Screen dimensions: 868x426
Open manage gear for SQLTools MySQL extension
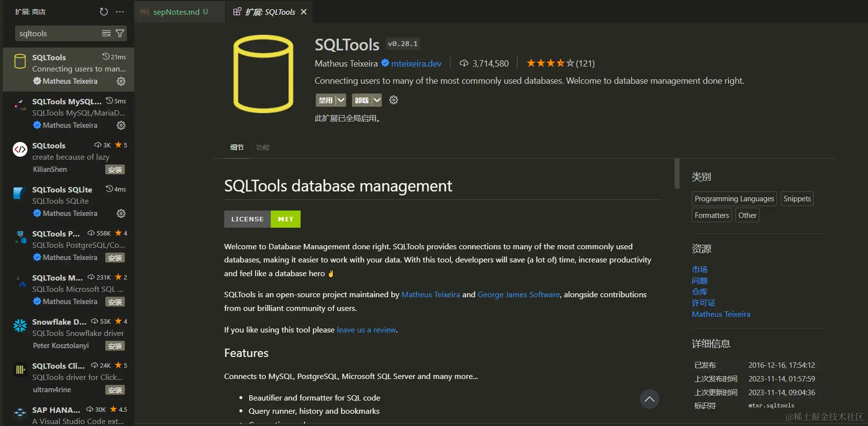(x=121, y=125)
